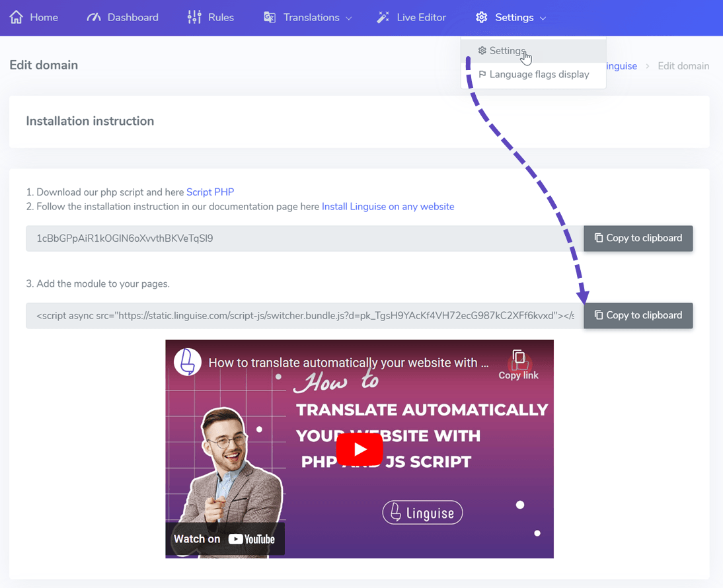The height and width of the screenshot is (588, 723).
Task: Open the Home menu item
Action: click(34, 18)
